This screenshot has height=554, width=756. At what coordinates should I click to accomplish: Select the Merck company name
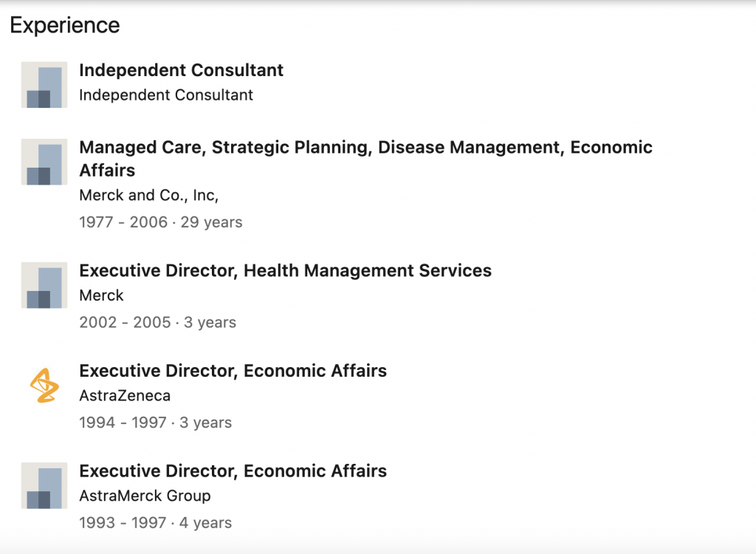point(101,295)
